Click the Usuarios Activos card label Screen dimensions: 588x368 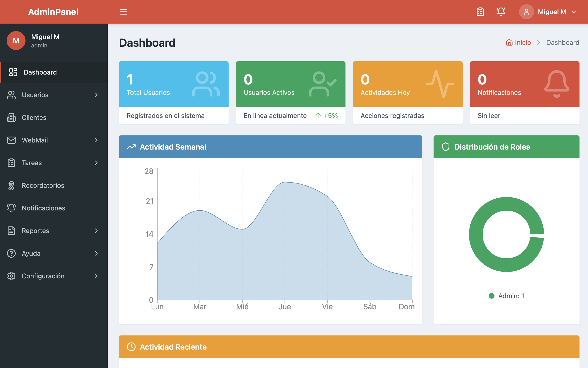[269, 92]
